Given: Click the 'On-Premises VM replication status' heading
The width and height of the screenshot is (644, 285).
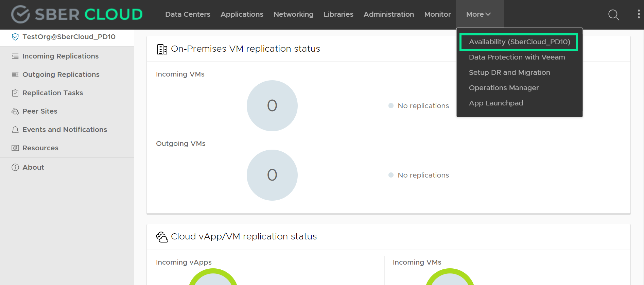Looking at the screenshot, I should 245,49.
